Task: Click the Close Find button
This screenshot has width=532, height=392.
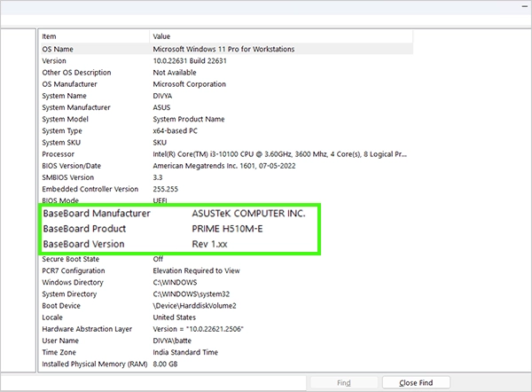Action: tap(416, 383)
